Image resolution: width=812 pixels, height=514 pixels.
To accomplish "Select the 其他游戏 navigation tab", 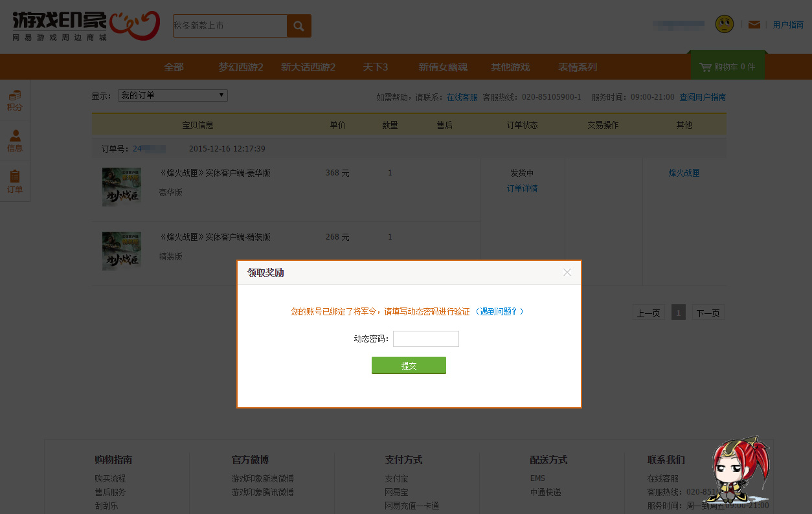I will [510, 67].
